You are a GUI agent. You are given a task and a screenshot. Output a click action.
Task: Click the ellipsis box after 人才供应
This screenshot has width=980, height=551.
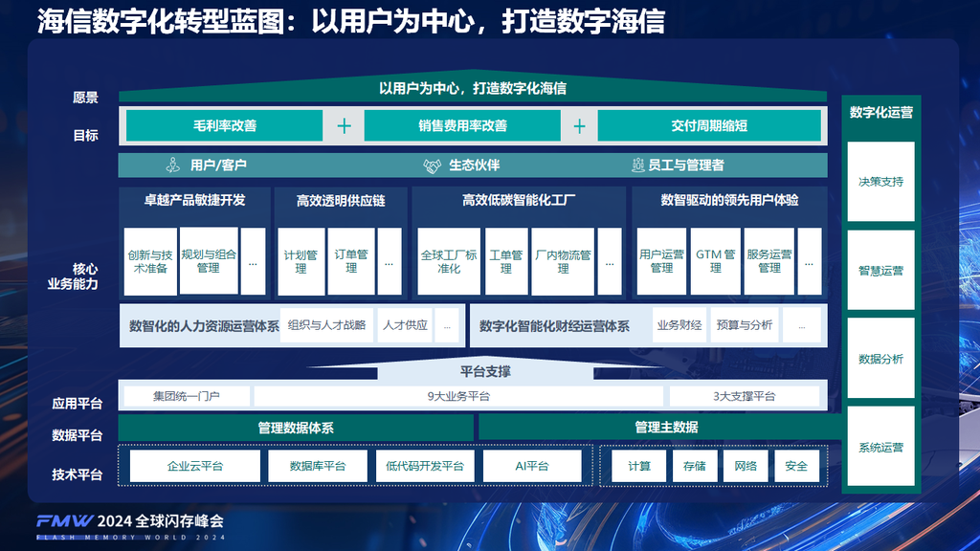(x=447, y=325)
